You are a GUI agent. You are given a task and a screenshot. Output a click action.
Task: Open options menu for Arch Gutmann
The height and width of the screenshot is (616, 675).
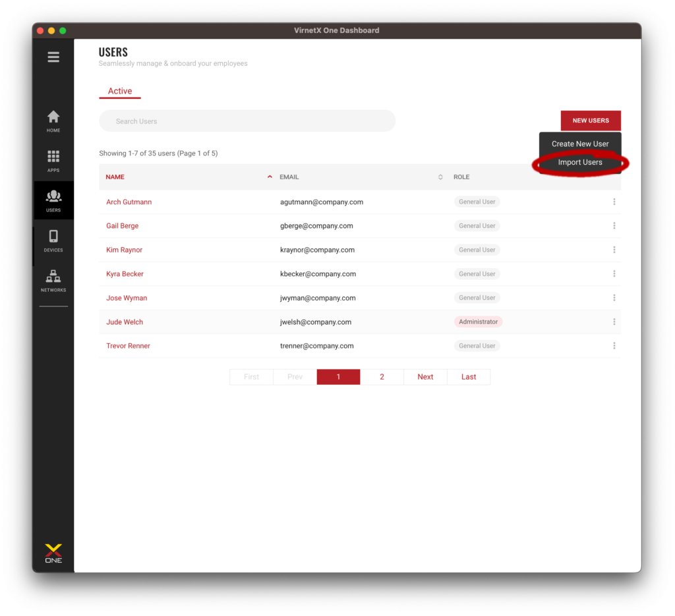click(614, 202)
